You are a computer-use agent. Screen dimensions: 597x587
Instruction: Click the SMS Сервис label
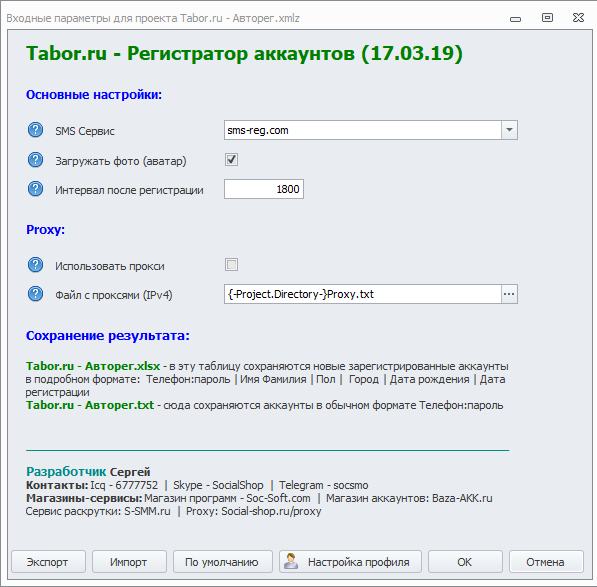[85, 131]
